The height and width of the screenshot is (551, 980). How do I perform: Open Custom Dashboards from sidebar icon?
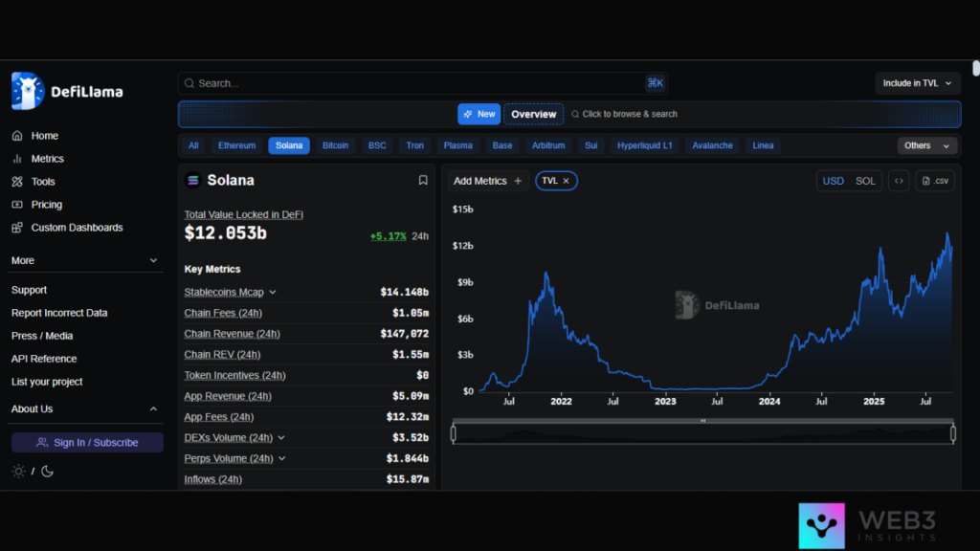tap(17, 228)
